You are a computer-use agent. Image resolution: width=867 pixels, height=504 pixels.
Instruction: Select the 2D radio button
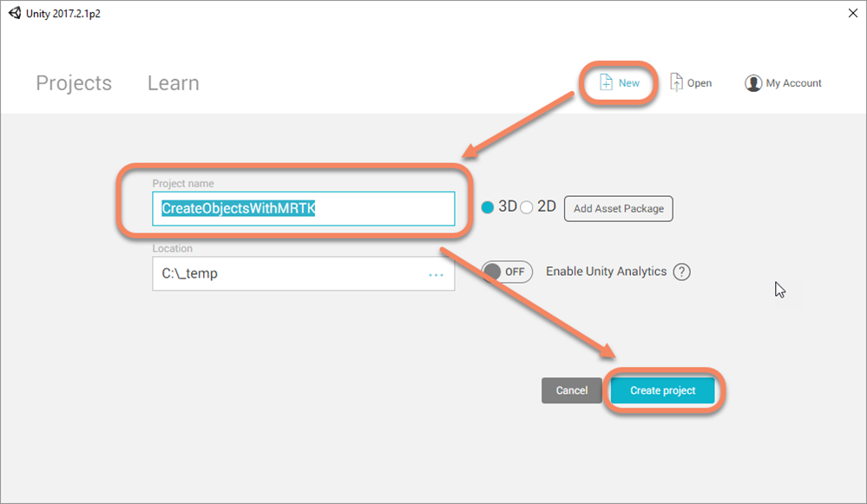point(527,207)
